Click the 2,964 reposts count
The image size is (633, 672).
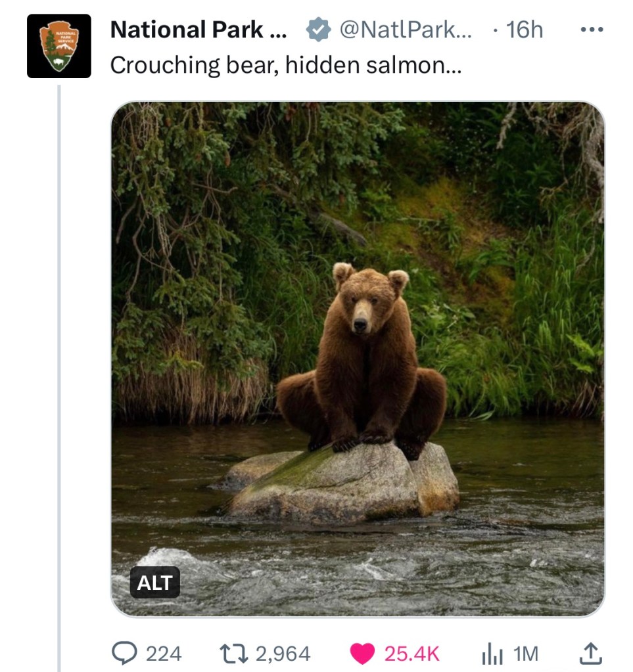pos(283,654)
